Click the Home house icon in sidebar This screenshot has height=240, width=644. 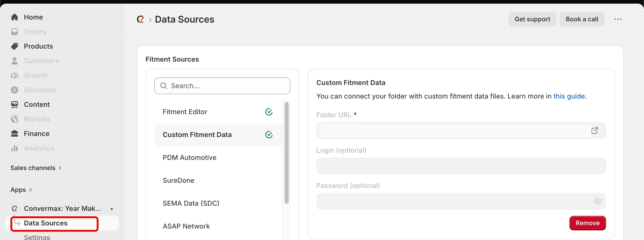click(x=15, y=17)
